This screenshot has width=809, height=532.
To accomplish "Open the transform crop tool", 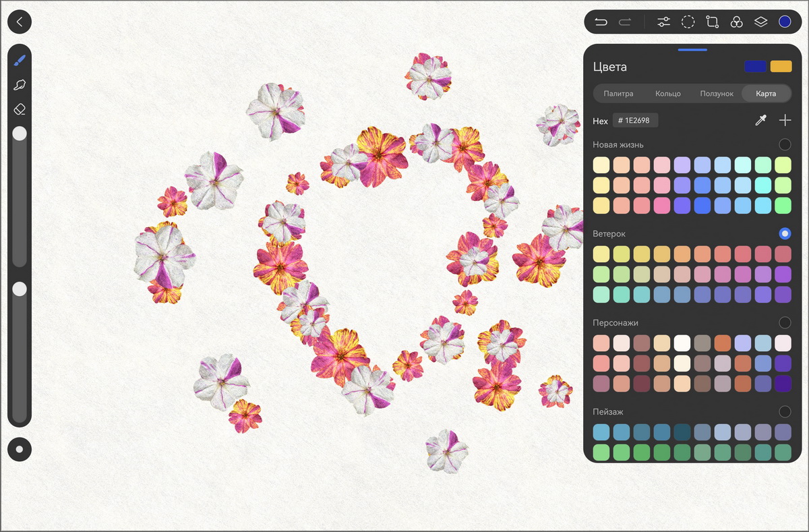I will tap(712, 22).
